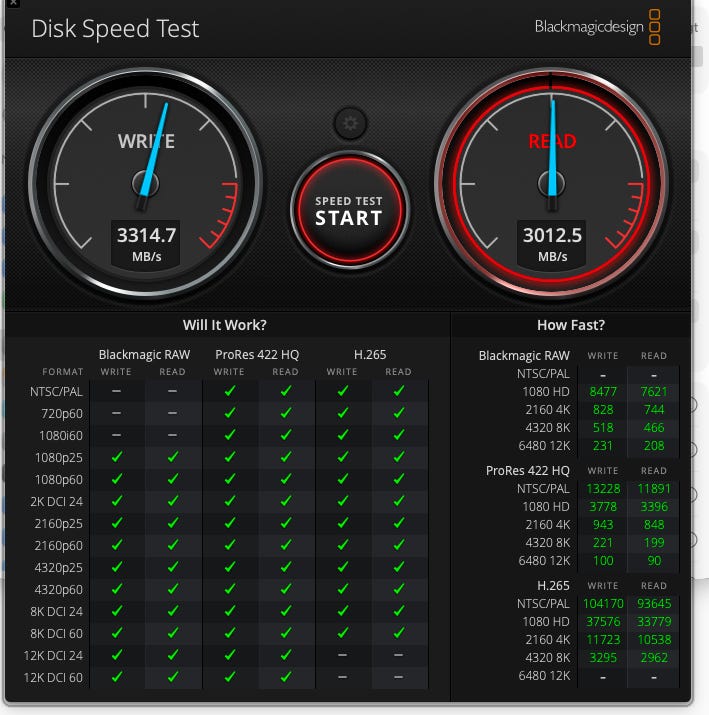This screenshot has width=709, height=715.
Task: Click the 1080p60 format row label
Action: pos(59,480)
